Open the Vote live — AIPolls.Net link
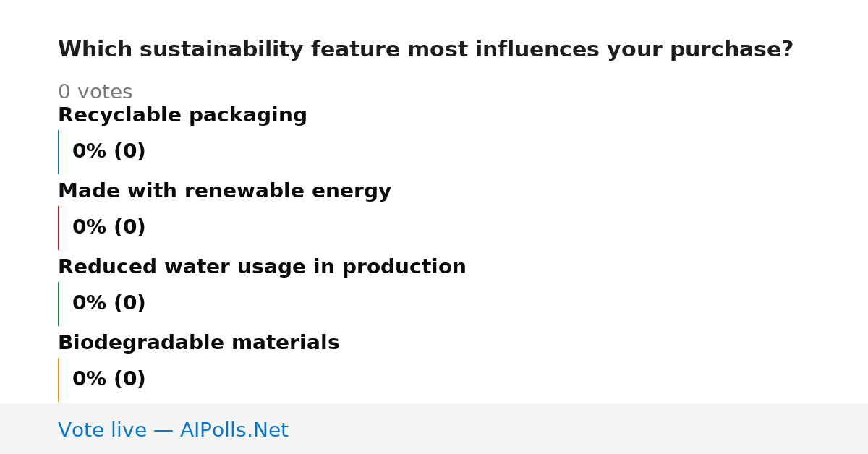 click(x=173, y=431)
